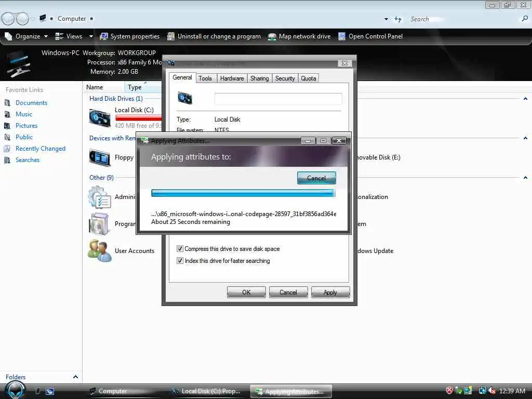The height and width of the screenshot is (399, 532).
Task: Click Apply in the Properties dialog
Action: pyautogui.click(x=330, y=292)
